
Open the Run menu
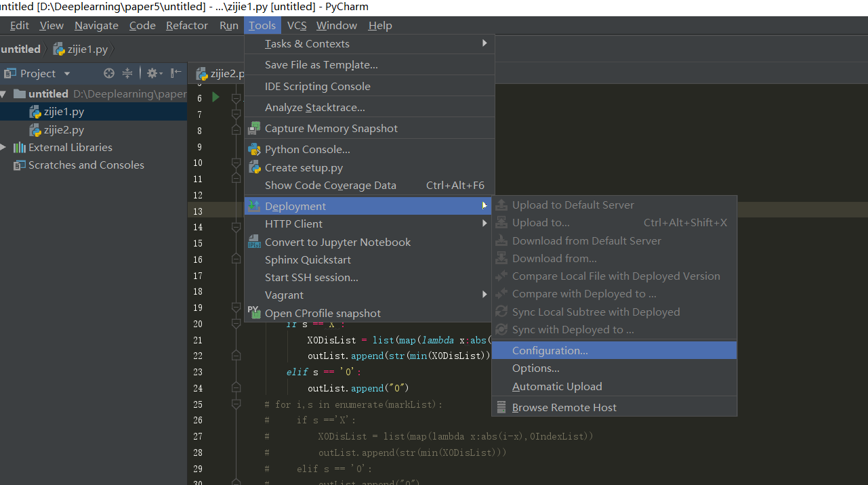[x=229, y=25]
